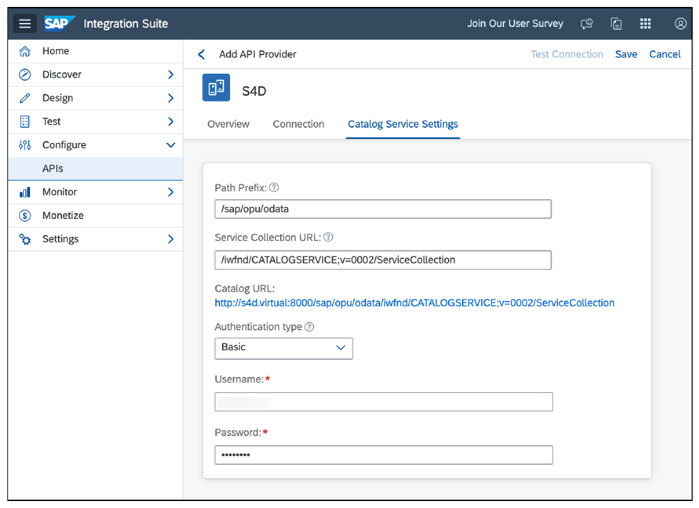This screenshot has width=699, height=508.
Task: Open the user profile icon
Action: point(680,24)
